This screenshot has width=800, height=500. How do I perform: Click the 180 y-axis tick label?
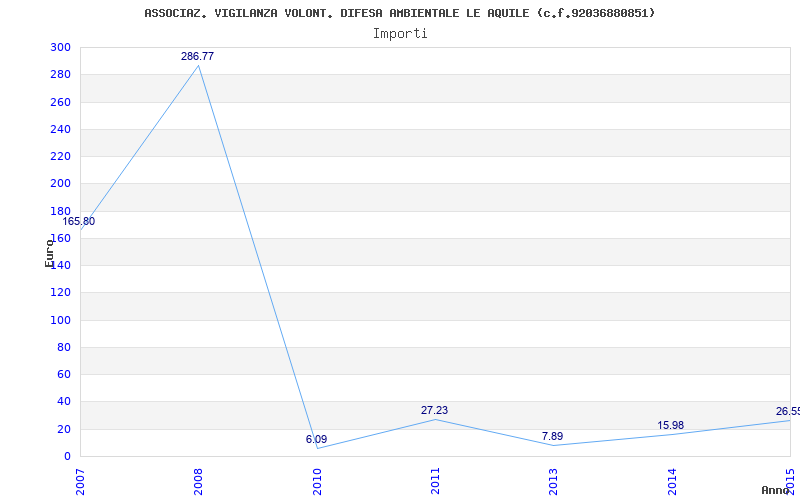click(61, 211)
